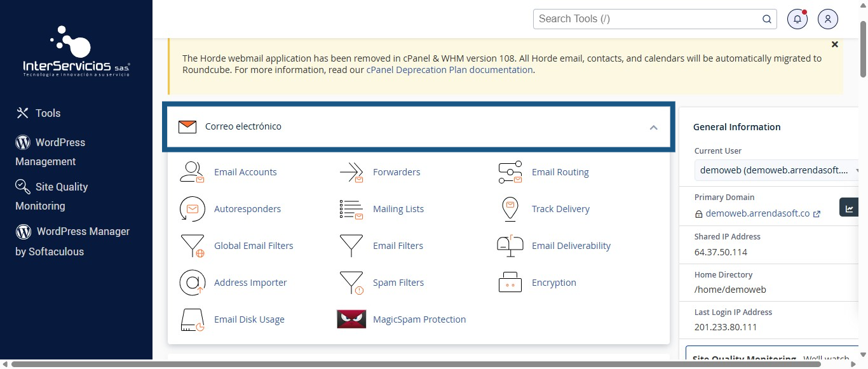Click the statistics chart icon
Screen dimensions: 868x369
[x=850, y=208]
